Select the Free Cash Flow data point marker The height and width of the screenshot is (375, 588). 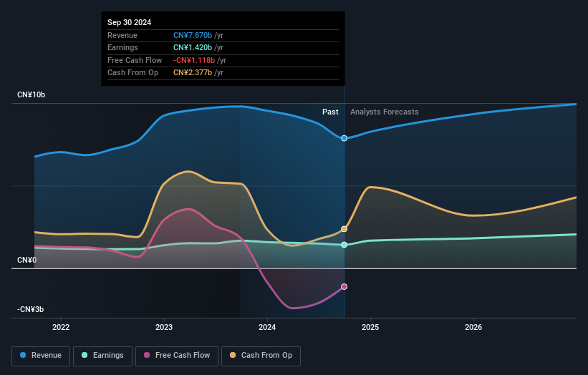pyautogui.click(x=344, y=286)
